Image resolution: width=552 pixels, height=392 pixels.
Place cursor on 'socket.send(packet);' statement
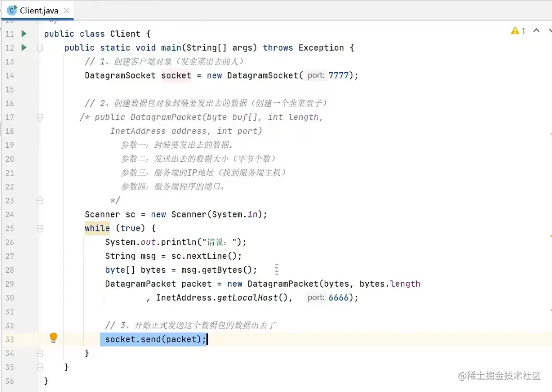coord(155,339)
